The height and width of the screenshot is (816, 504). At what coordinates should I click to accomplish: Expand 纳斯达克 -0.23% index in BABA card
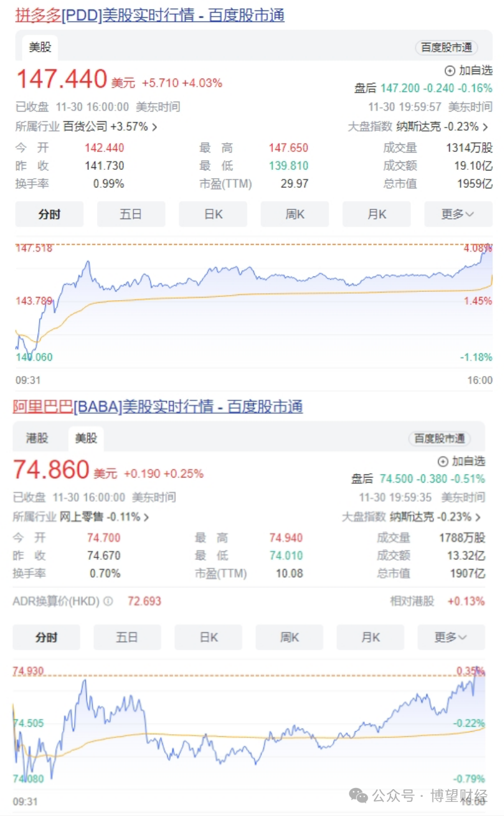coord(435,517)
